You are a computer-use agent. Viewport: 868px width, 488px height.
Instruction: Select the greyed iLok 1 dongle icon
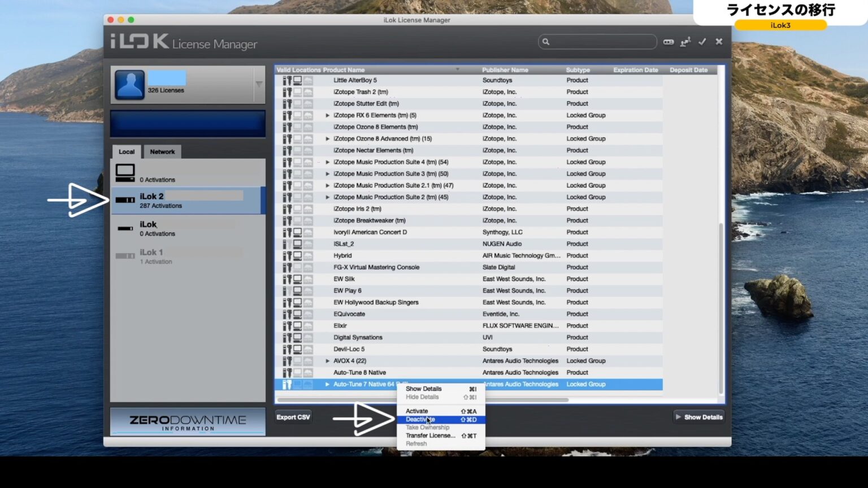click(125, 256)
